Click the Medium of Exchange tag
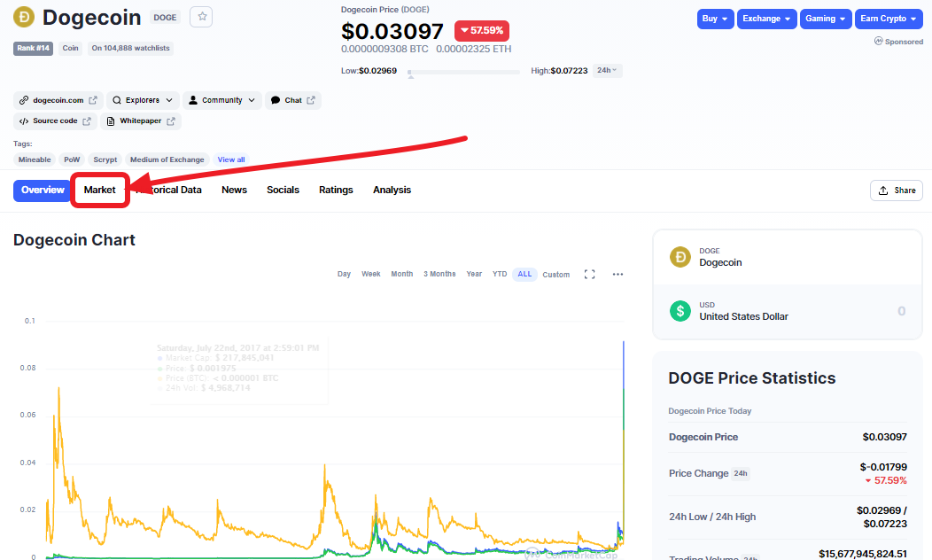 tap(167, 159)
